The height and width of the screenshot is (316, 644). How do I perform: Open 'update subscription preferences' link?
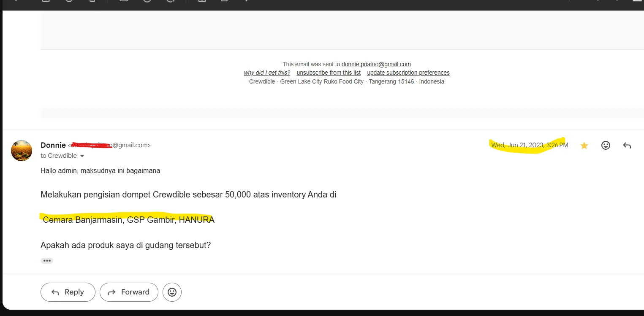tap(408, 73)
